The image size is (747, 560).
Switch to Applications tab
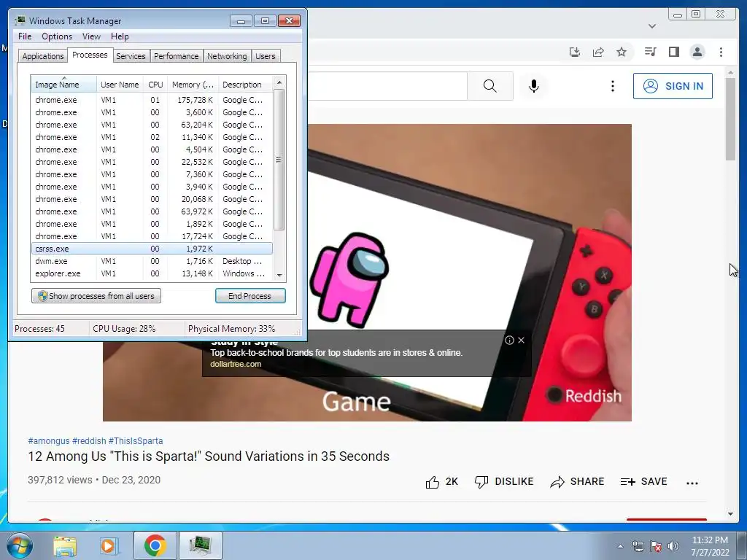click(43, 56)
